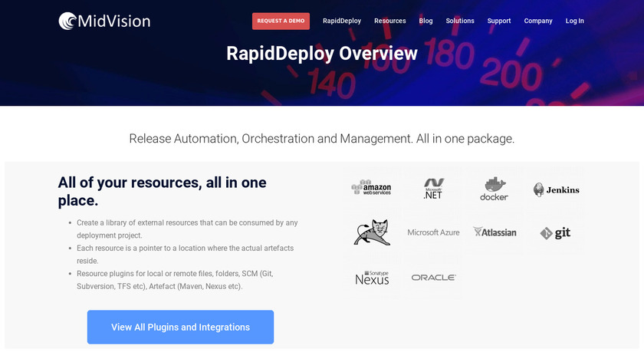Click the Log In link
This screenshot has width=644, height=362.
[x=575, y=21]
